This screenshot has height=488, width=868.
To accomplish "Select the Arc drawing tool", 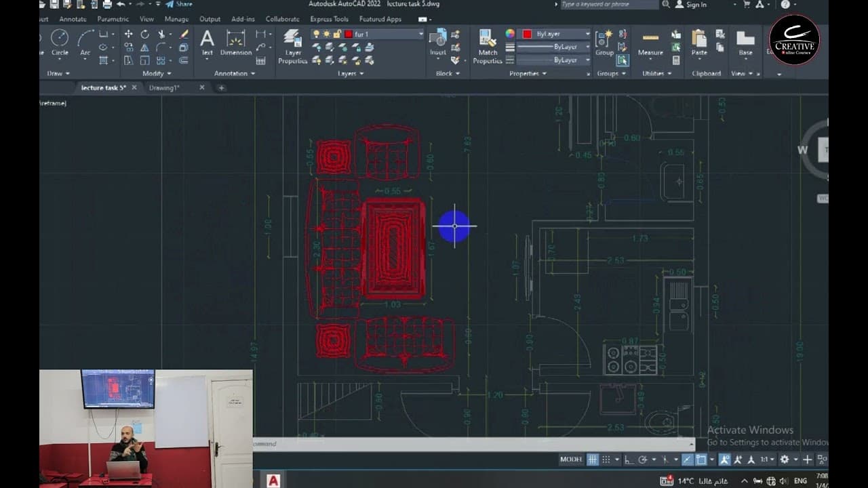I will coord(85,42).
